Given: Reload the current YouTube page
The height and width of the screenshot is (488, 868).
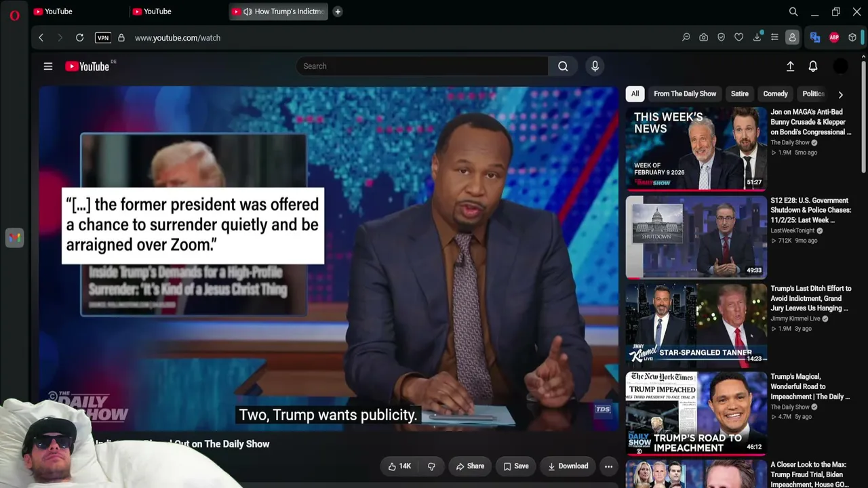Looking at the screenshot, I should click(79, 38).
